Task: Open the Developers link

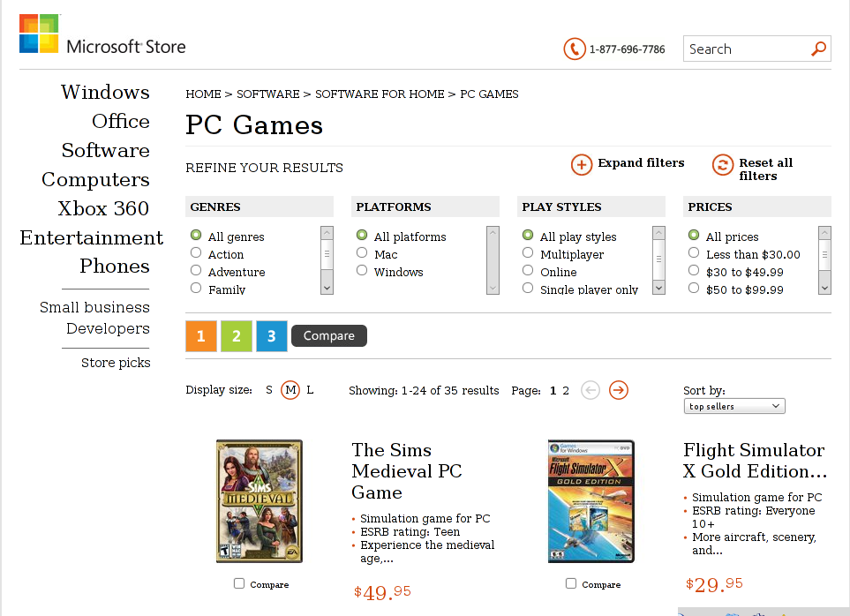Action: pyautogui.click(x=108, y=328)
